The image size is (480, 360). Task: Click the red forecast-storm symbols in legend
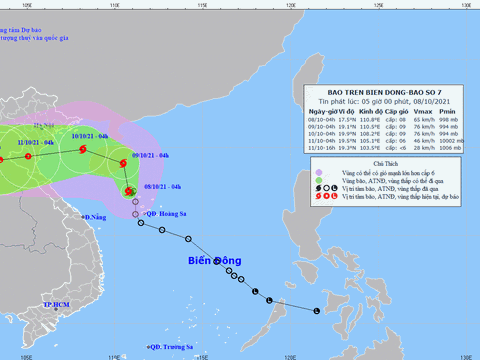(326, 196)
